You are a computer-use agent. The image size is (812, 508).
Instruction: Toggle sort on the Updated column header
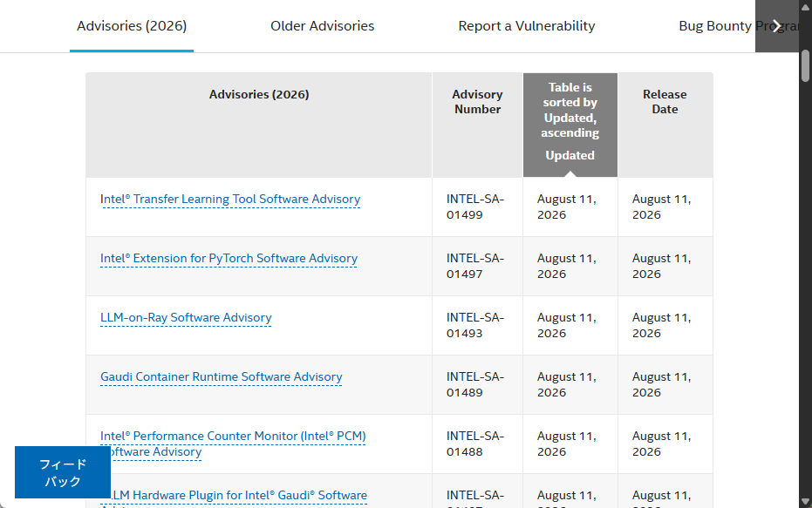point(570,125)
